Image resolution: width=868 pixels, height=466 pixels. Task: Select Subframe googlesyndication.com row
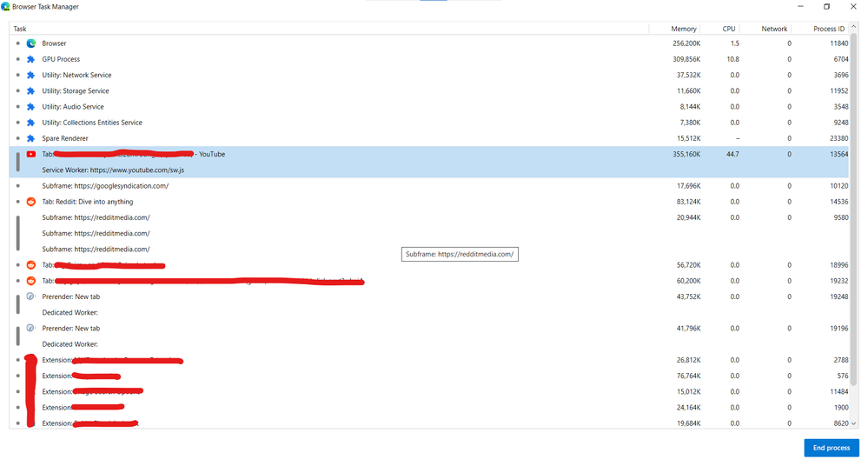tap(429, 186)
